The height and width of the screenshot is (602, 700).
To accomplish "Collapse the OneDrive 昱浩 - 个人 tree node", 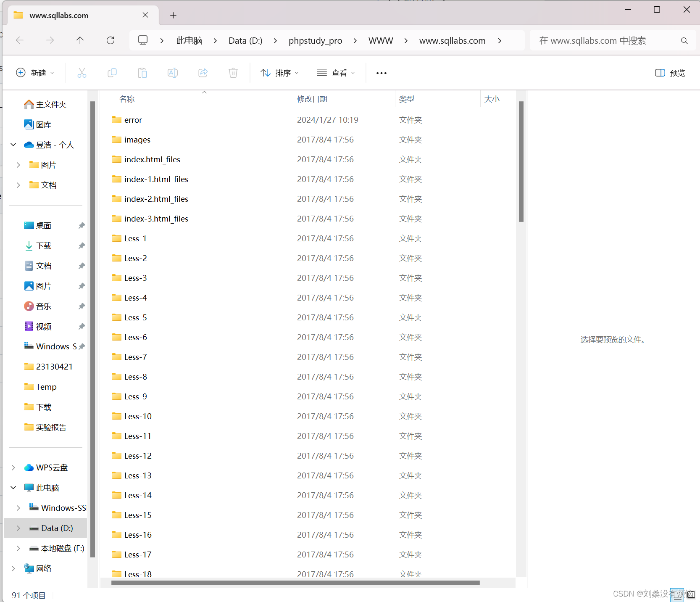I will click(x=13, y=145).
